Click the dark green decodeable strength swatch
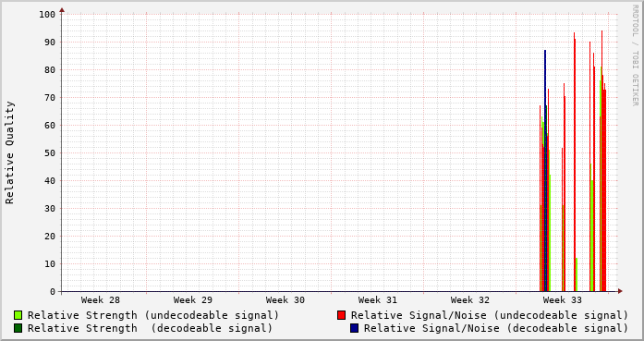 coord(18,328)
